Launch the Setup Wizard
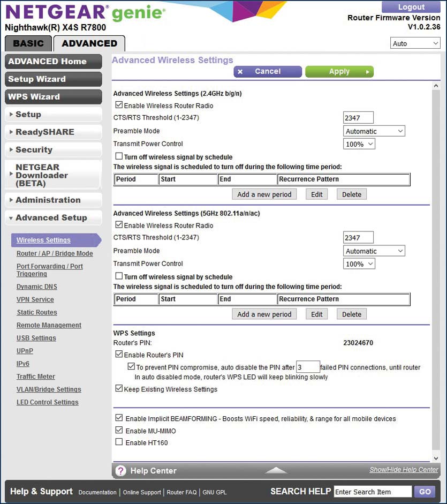 pyautogui.click(x=54, y=79)
